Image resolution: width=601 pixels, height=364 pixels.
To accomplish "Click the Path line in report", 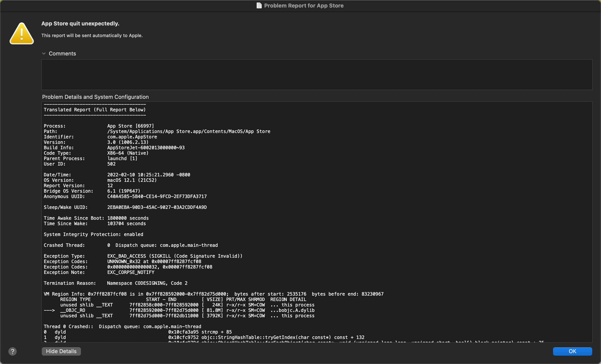I will tap(157, 131).
